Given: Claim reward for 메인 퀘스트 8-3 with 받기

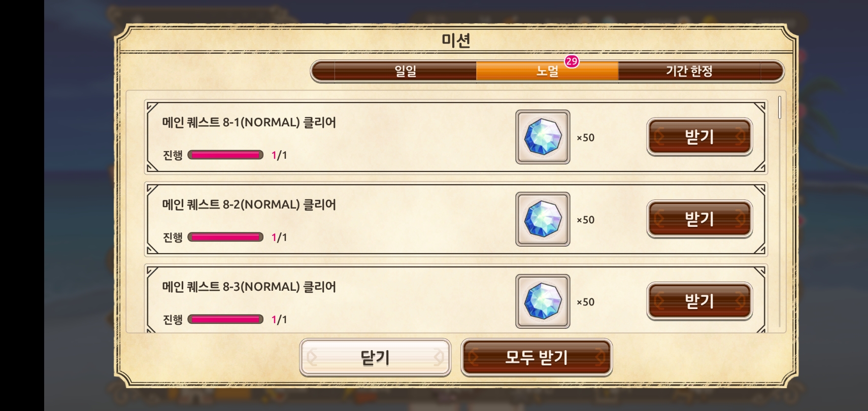Looking at the screenshot, I should 699,301.
